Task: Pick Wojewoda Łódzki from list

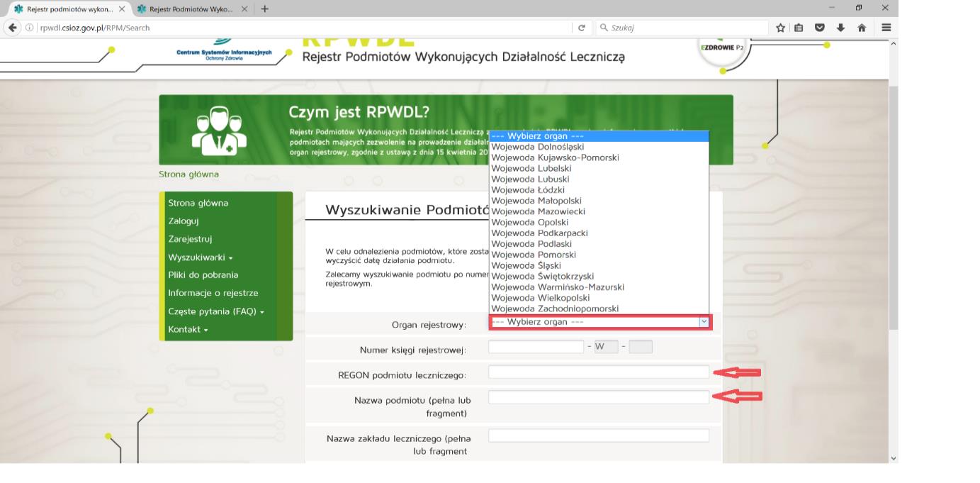Action: point(599,190)
